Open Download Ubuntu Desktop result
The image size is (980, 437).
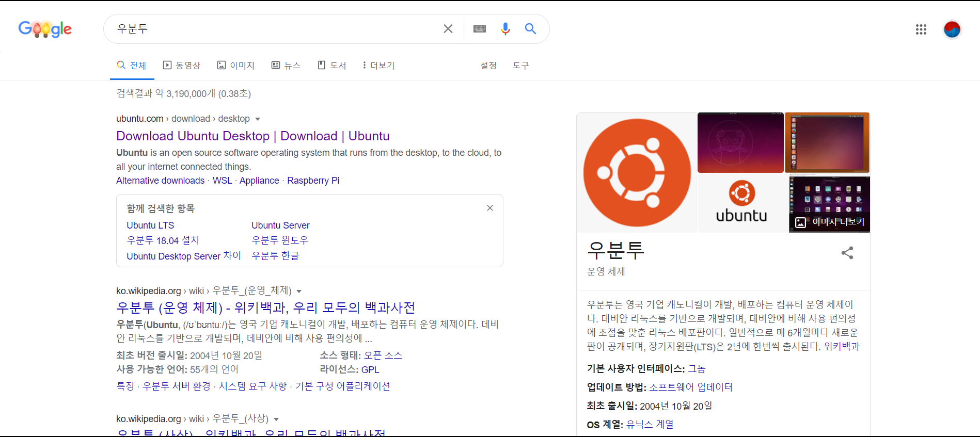(253, 136)
